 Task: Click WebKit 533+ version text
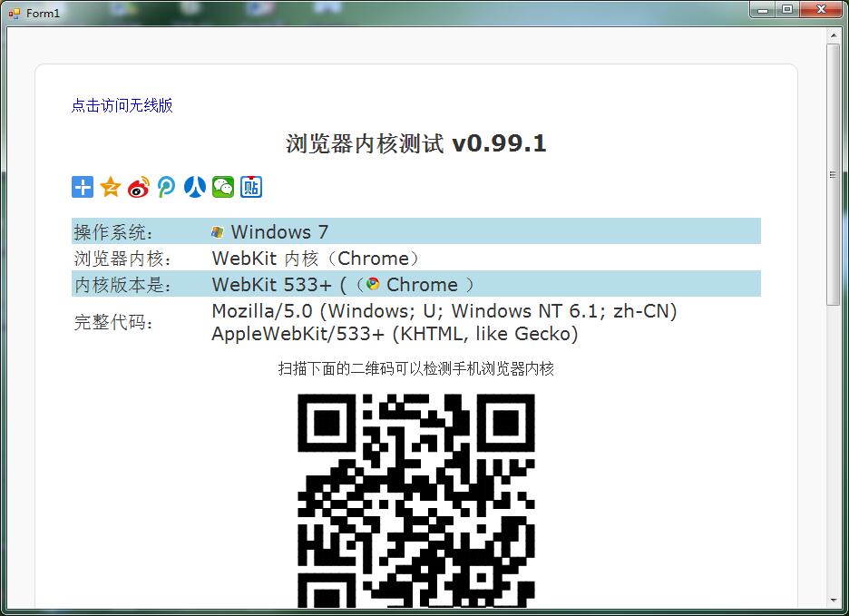(271, 285)
